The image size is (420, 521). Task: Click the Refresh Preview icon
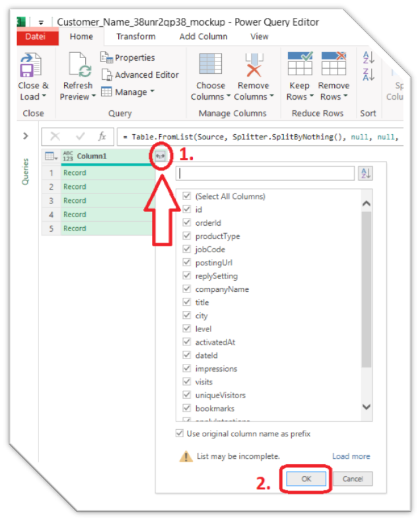tap(78, 67)
